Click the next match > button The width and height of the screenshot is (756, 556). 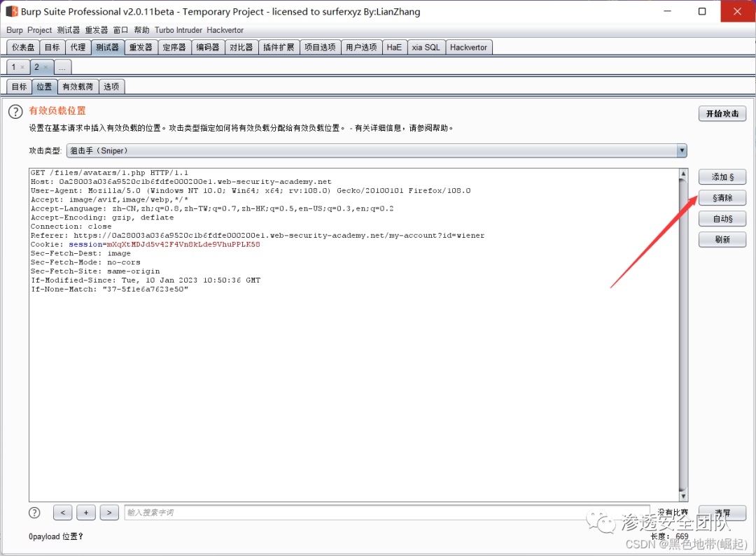(109, 513)
